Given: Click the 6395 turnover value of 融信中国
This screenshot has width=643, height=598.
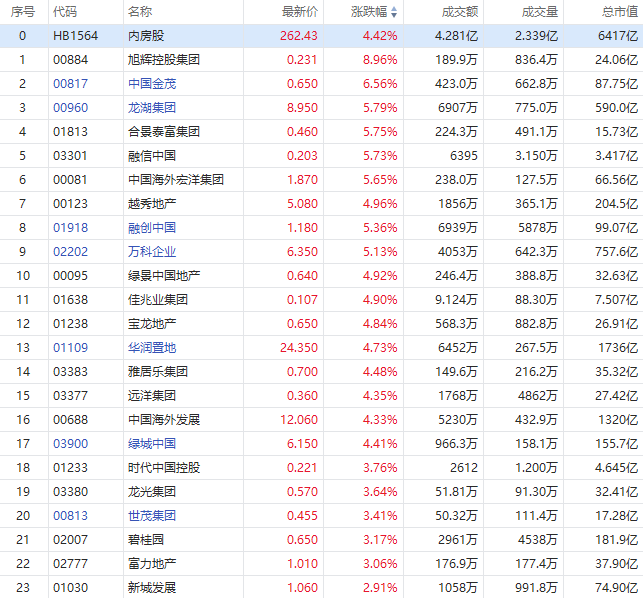Looking at the screenshot, I should (x=464, y=156).
